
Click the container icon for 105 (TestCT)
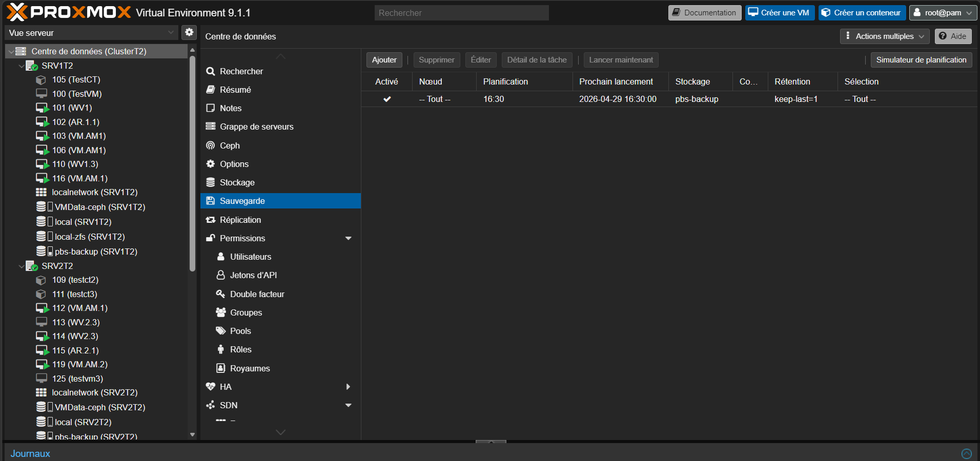41,80
